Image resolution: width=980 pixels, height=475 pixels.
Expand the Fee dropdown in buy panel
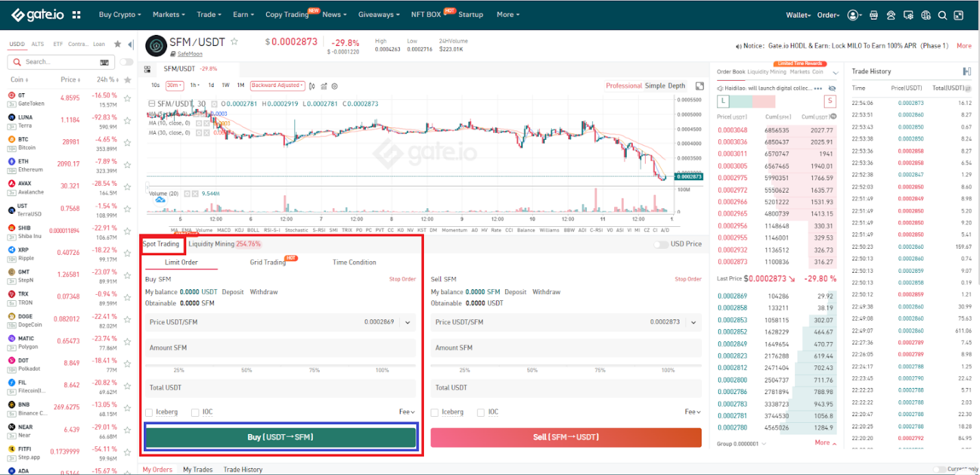click(x=406, y=412)
